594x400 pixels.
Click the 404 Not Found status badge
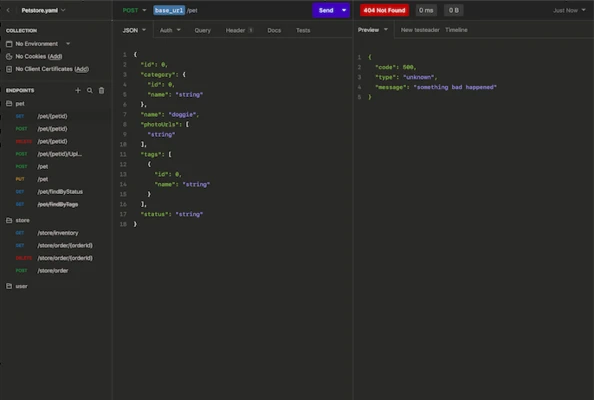[384, 10]
